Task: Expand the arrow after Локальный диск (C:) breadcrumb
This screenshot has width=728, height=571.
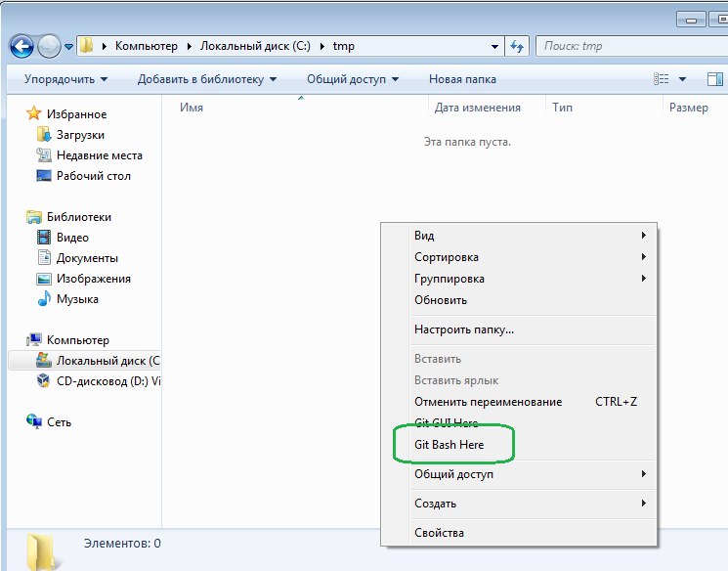Action: (x=321, y=46)
